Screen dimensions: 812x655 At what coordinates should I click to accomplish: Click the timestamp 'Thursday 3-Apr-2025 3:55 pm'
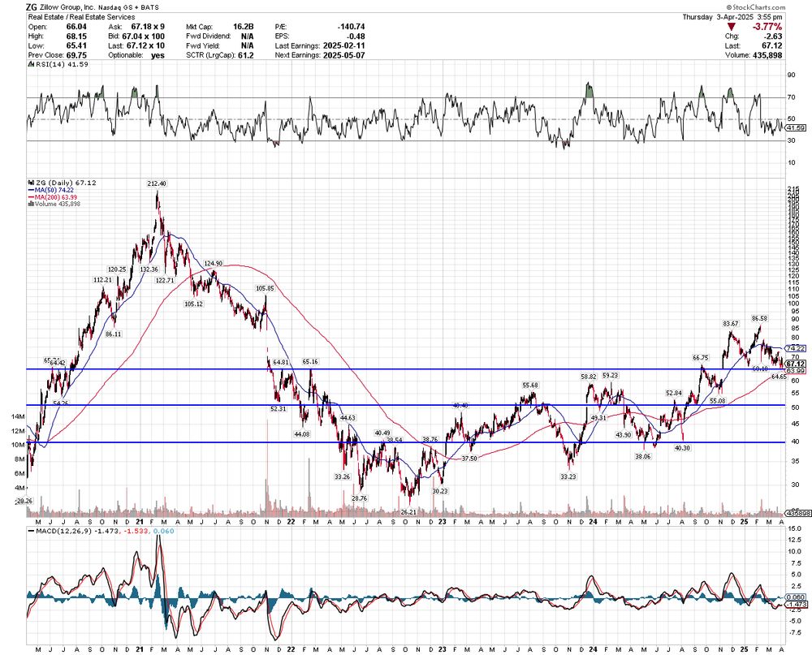click(x=732, y=17)
